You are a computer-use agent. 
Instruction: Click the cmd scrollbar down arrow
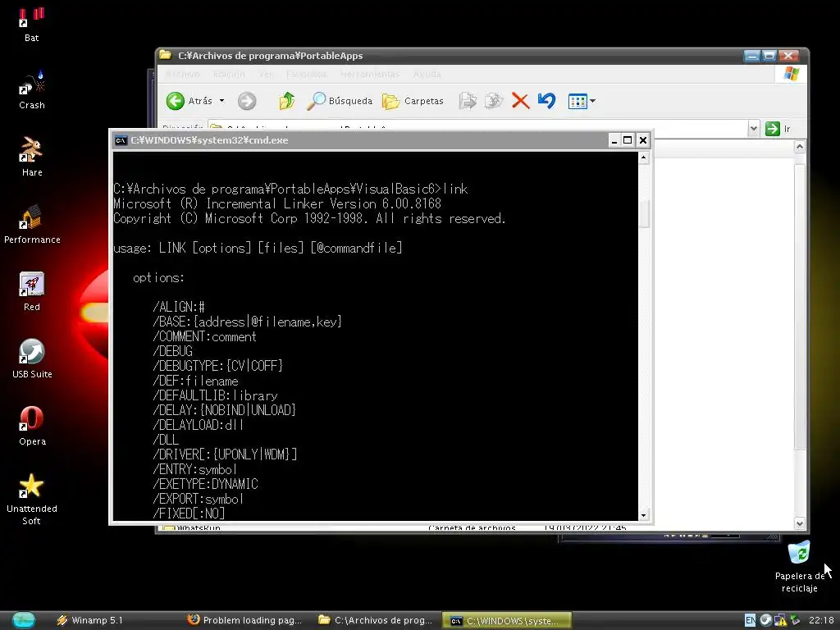click(x=644, y=515)
